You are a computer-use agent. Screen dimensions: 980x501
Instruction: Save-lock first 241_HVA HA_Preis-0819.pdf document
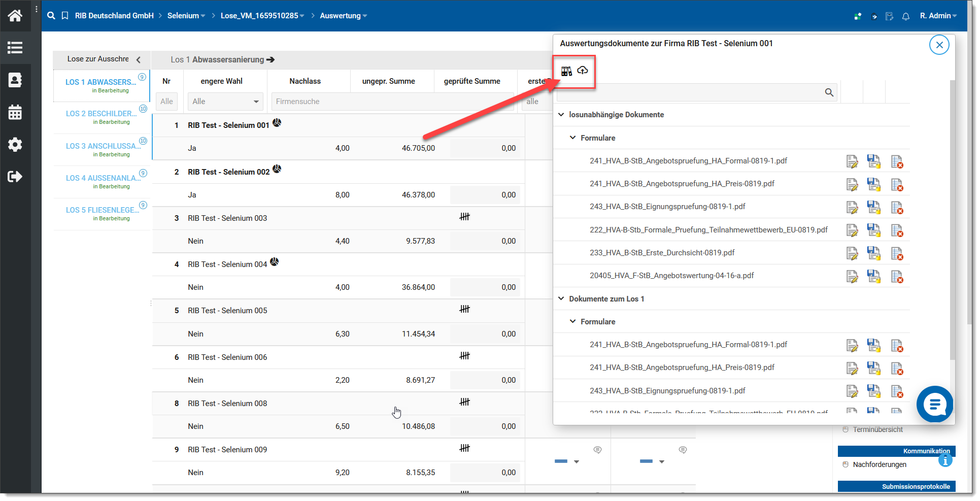(874, 184)
